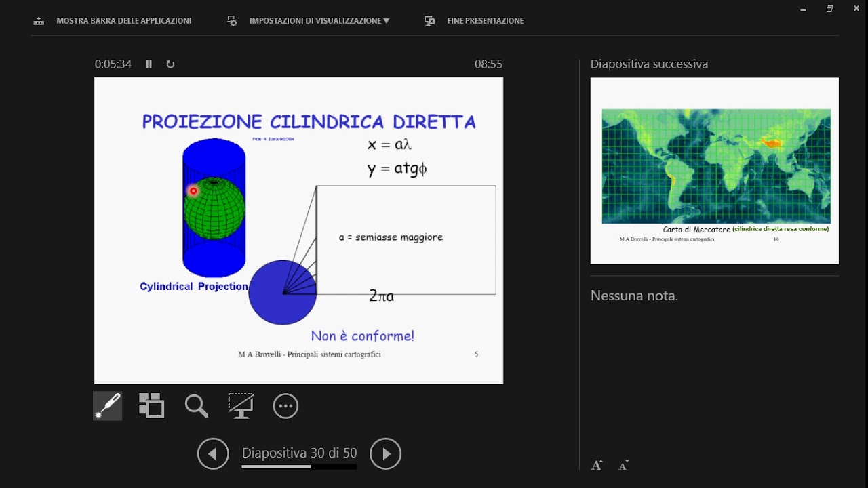This screenshot has height=488, width=868.
Task: Pause the presentation timer
Action: point(149,64)
